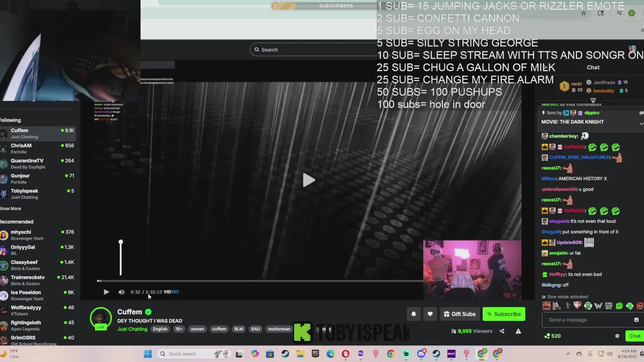Click the 520 channel points balance
This screenshot has height=362, width=644.
[553, 336]
